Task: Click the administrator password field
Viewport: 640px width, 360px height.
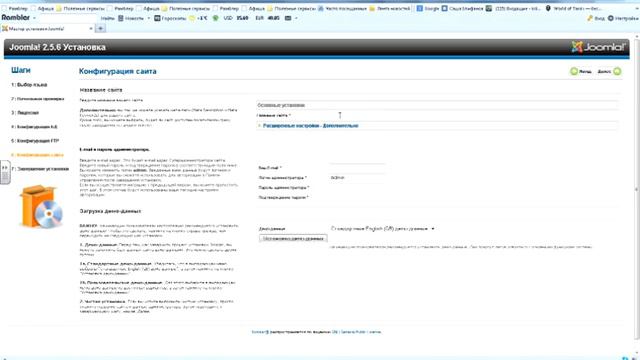Action: point(357,187)
